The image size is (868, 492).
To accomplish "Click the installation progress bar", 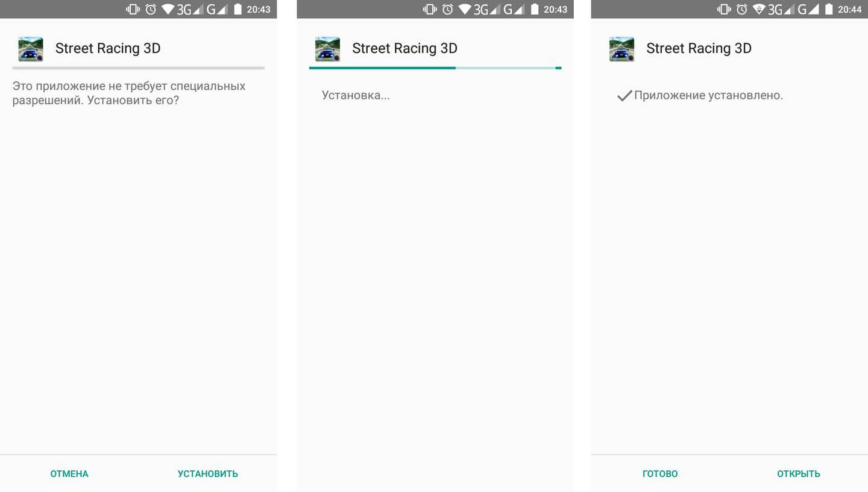I will (x=435, y=68).
